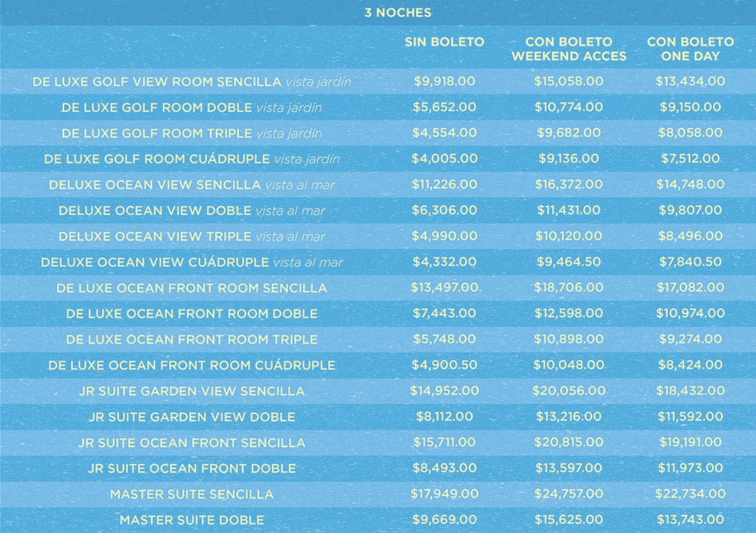Click the De Luxe Golf Room Doble row label
Viewport: 756px width, 533px height.
(x=192, y=108)
